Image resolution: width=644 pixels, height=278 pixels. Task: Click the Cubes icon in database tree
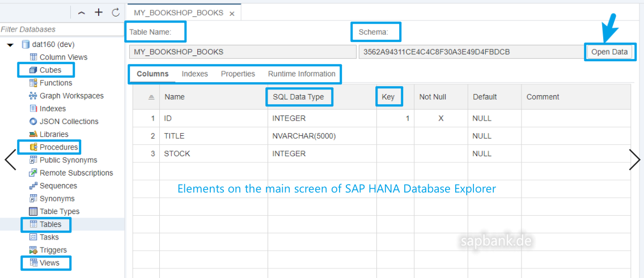click(x=33, y=70)
